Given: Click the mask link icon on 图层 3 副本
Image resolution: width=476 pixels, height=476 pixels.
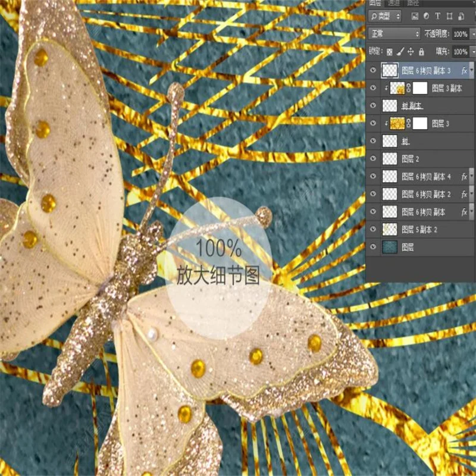Looking at the screenshot, I should (x=409, y=88).
